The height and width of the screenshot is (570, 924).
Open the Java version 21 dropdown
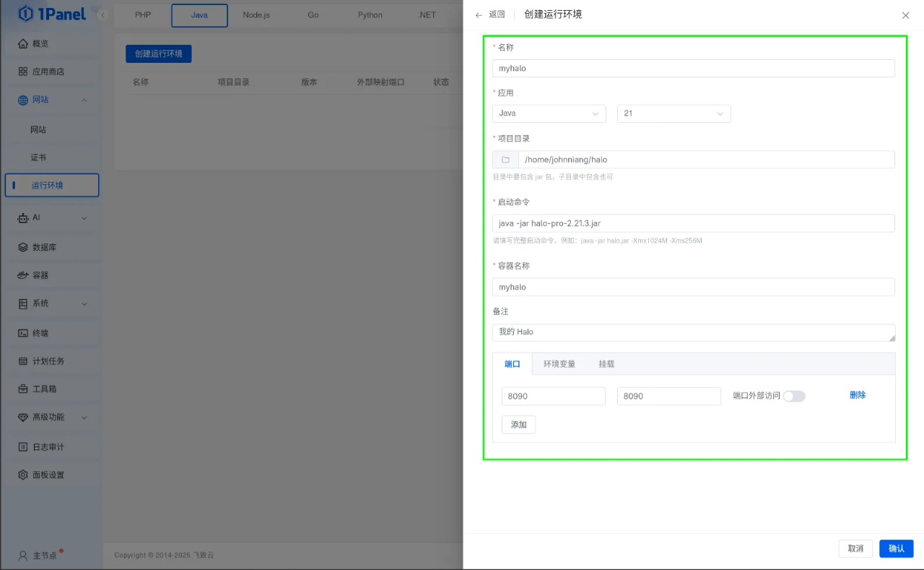[674, 113]
